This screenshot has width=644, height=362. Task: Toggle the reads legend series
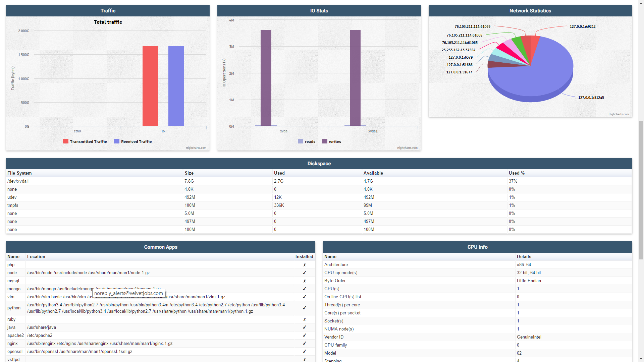click(307, 142)
